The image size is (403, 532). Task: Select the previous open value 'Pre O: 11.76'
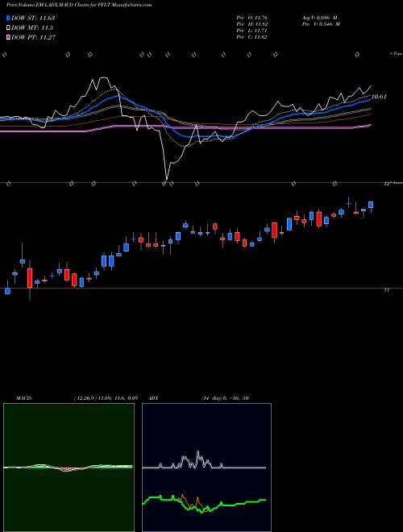252,18
